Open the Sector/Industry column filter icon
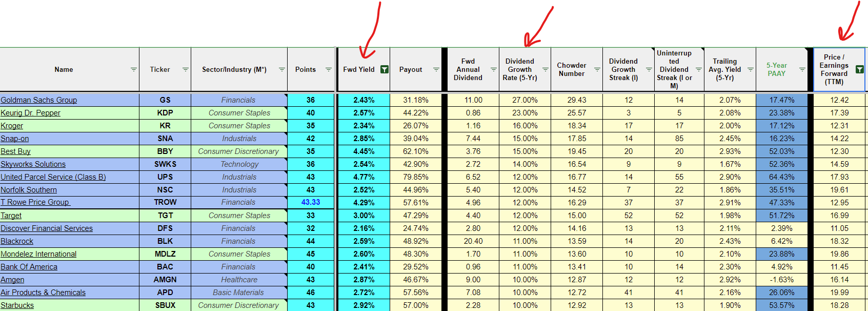 pyautogui.click(x=281, y=69)
